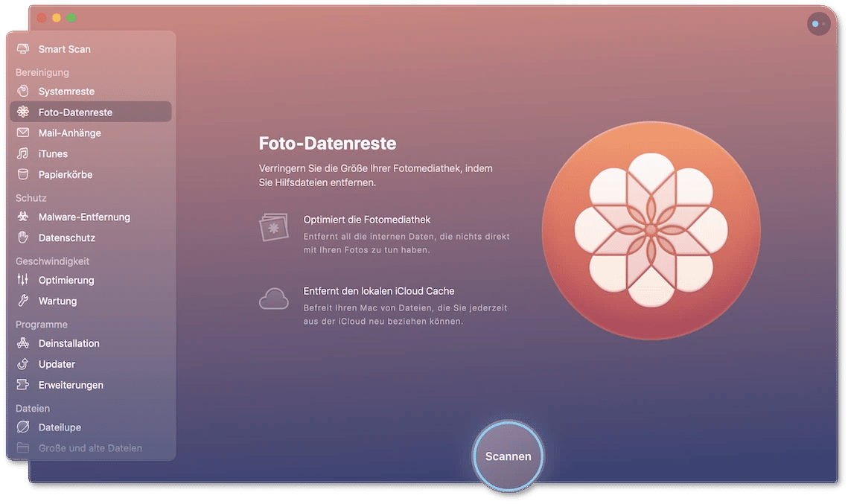Image resolution: width=848 pixels, height=504 pixels.
Task: Click the 'Schutz' section label
Action: point(31,198)
